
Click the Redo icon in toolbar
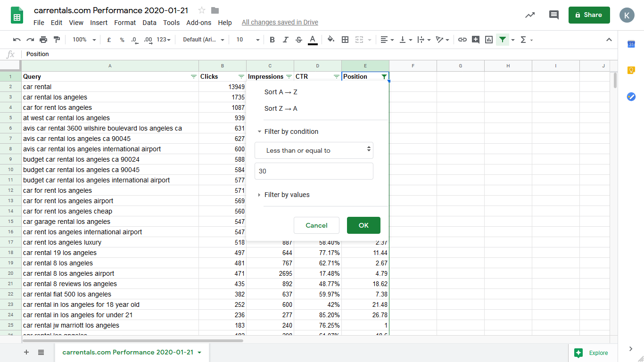30,40
